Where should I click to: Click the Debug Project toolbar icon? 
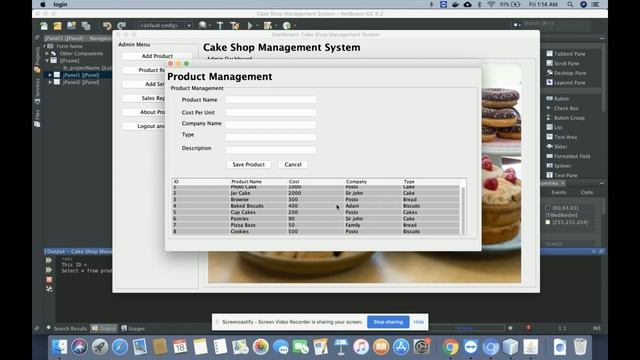coord(268,25)
